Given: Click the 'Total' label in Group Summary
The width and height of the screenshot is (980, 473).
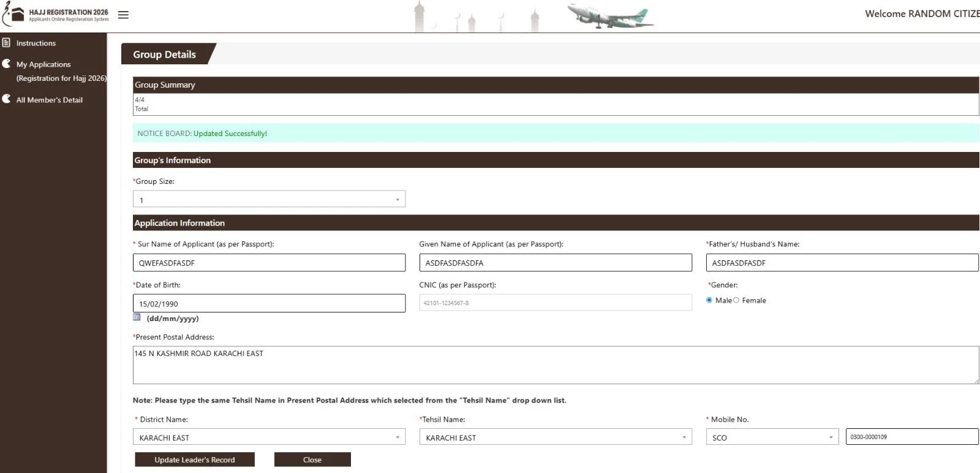Looking at the screenshot, I should coord(141,109).
